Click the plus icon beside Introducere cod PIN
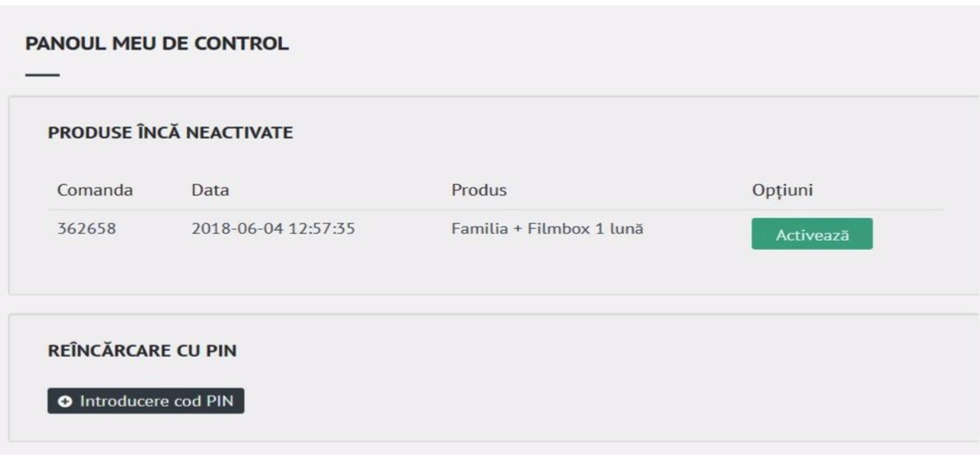 click(x=62, y=401)
